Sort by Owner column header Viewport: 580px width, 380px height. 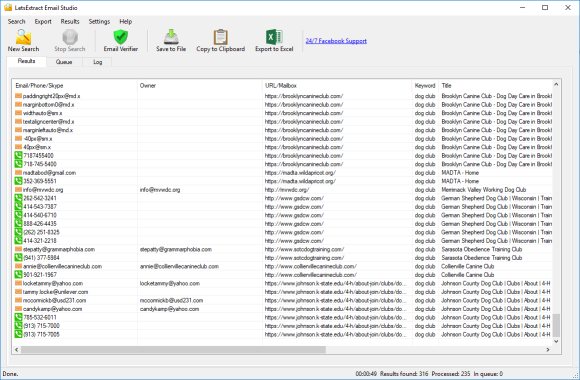(x=199, y=85)
